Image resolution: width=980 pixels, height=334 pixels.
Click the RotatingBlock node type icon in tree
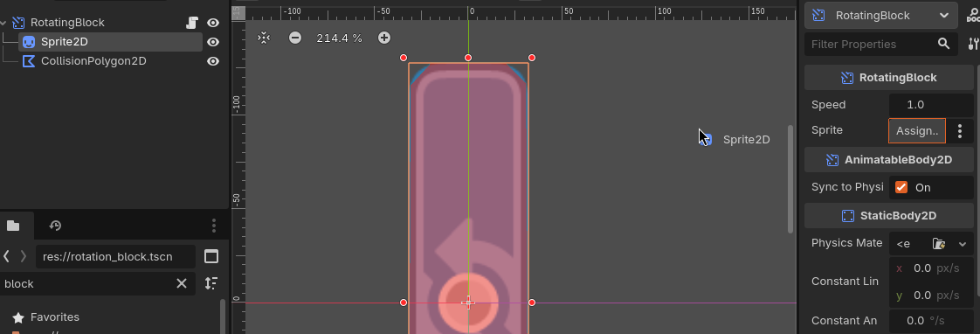[x=18, y=23]
